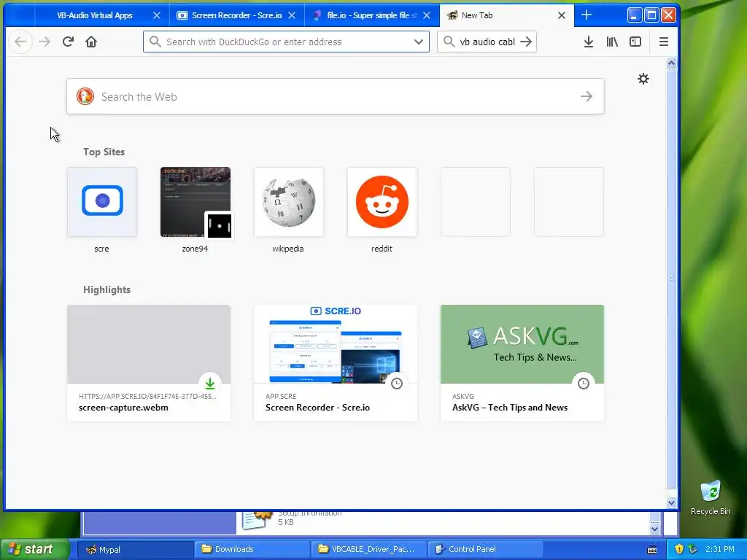The width and height of the screenshot is (747, 560).
Task: Open the reddit top site tile
Action: [x=382, y=202]
